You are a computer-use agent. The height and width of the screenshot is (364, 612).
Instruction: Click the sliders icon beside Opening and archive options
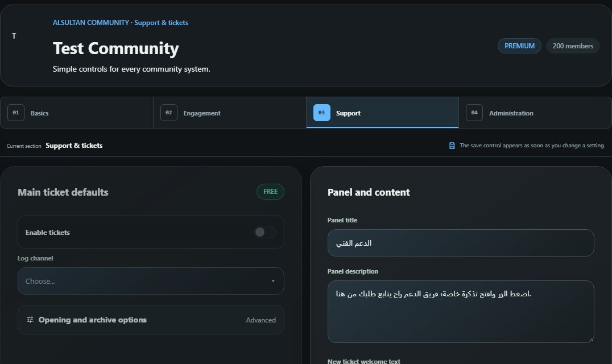tap(30, 320)
